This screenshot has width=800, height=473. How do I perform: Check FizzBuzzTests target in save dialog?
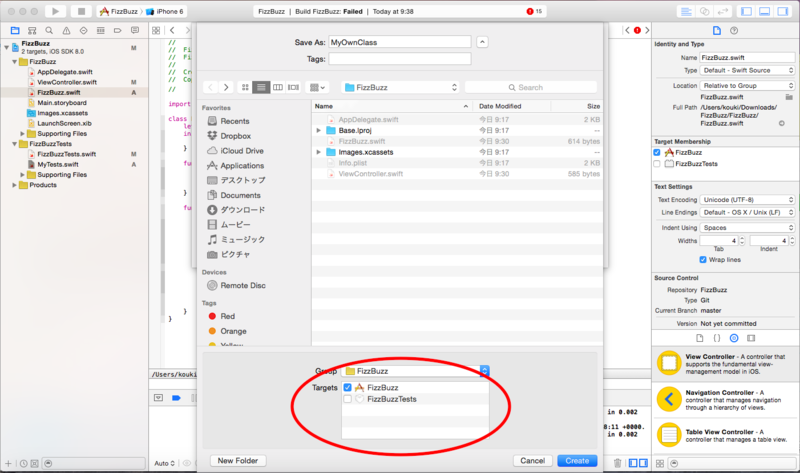coord(347,399)
